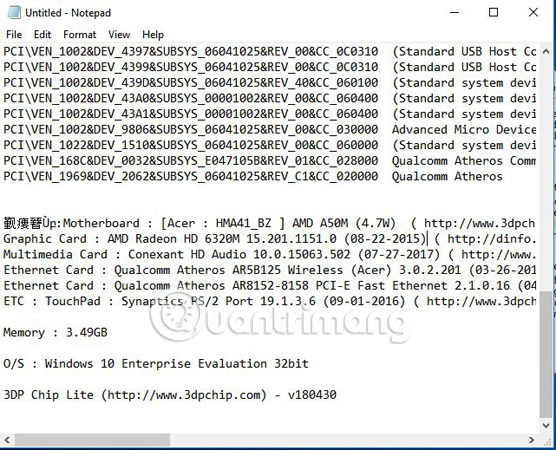Click the horizontal scrollbar track right of thumb
This screenshot has height=450, width=556.
(348, 440)
